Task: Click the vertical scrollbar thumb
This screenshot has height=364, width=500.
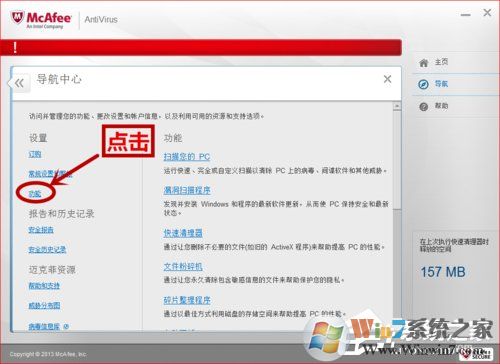Action: click(397, 160)
